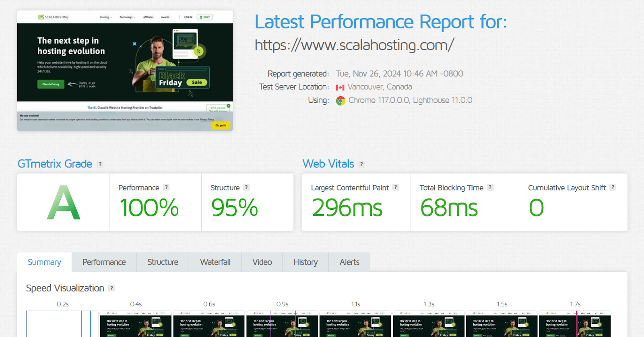Click the 0.2s timeline label

(62, 304)
